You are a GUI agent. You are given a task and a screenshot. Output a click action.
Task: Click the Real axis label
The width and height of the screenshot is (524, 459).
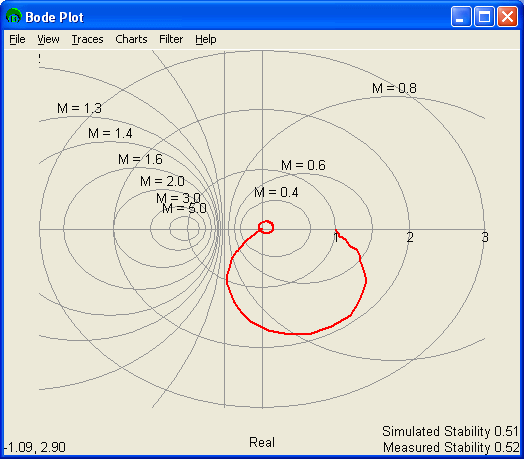pos(262,442)
